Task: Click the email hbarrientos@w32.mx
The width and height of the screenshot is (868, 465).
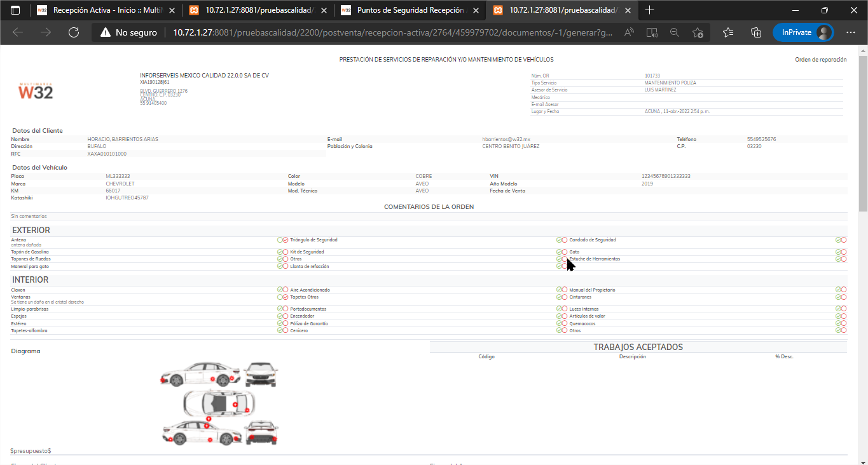Action: [x=506, y=139]
